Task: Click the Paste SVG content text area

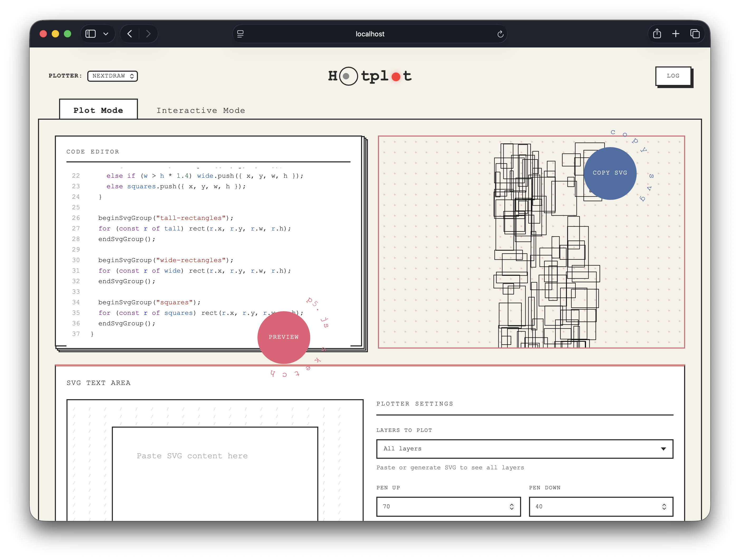Action: (x=215, y=475)
